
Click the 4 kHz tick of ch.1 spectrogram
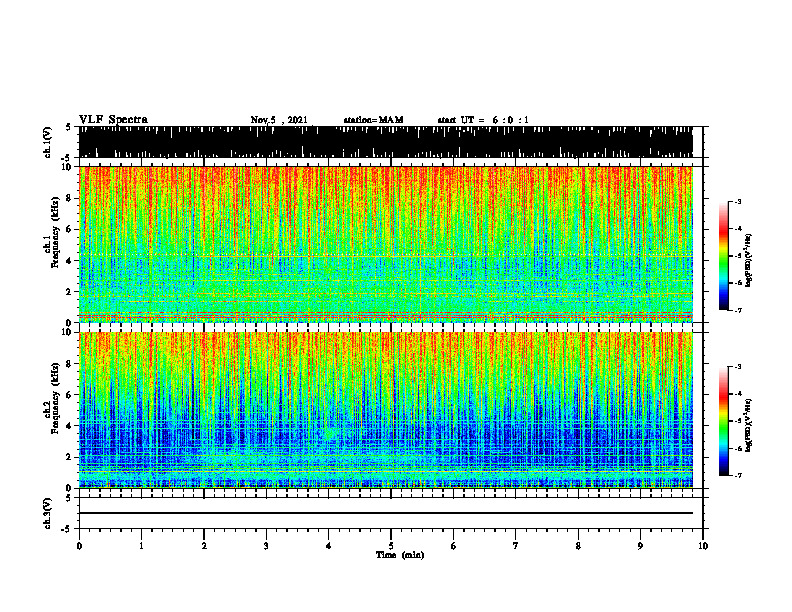click(70, 261)
